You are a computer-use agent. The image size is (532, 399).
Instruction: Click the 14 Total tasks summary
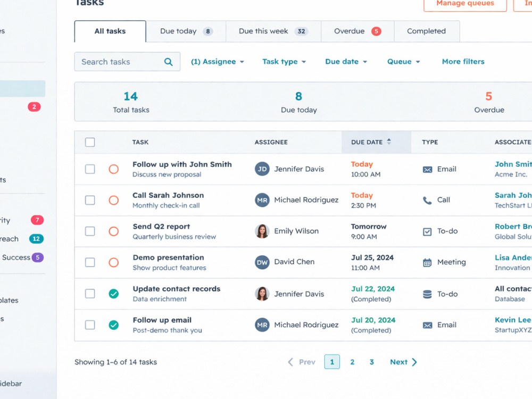tap(131, 102)
